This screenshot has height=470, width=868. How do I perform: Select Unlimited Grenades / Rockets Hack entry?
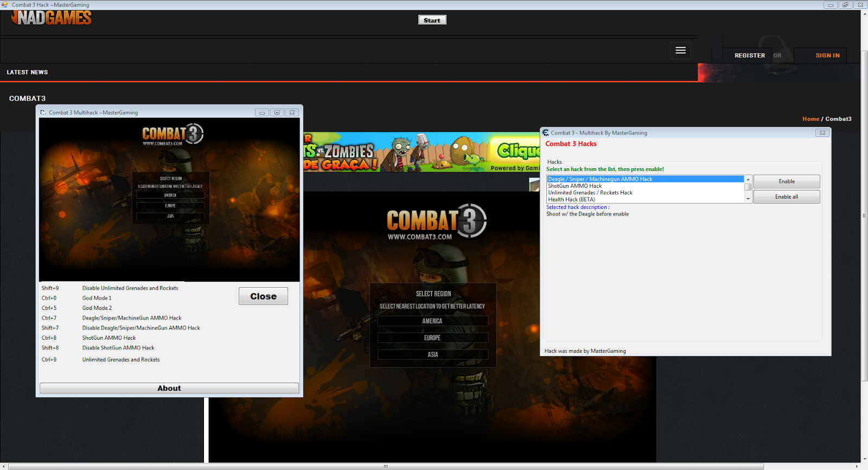(646, 193)
